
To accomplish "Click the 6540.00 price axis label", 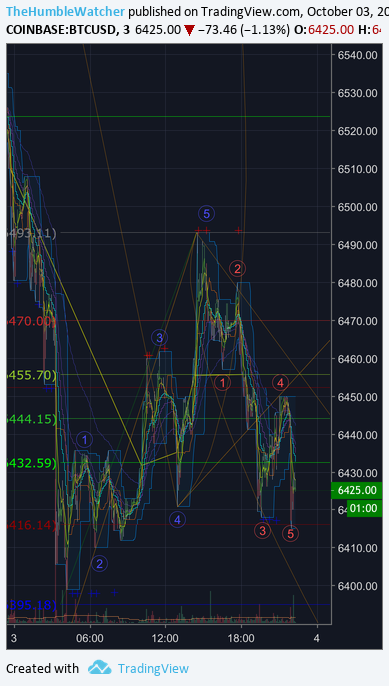I will coord(357,55).
